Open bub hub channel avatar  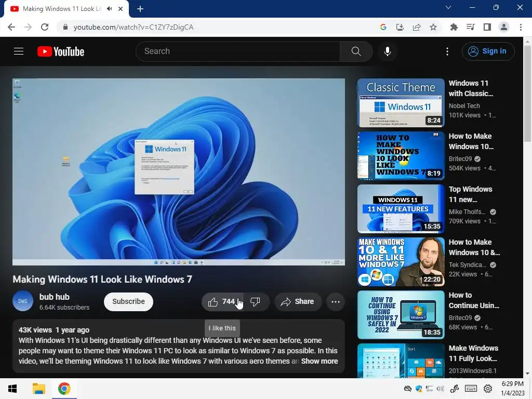click(23, 301)
